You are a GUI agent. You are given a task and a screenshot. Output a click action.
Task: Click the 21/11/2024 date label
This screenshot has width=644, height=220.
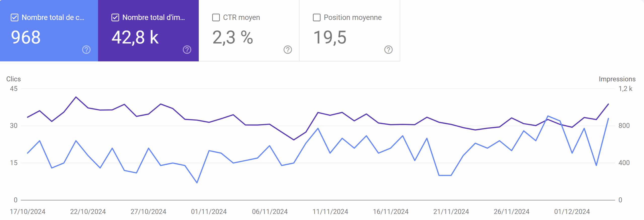click(x=451, y=211)
